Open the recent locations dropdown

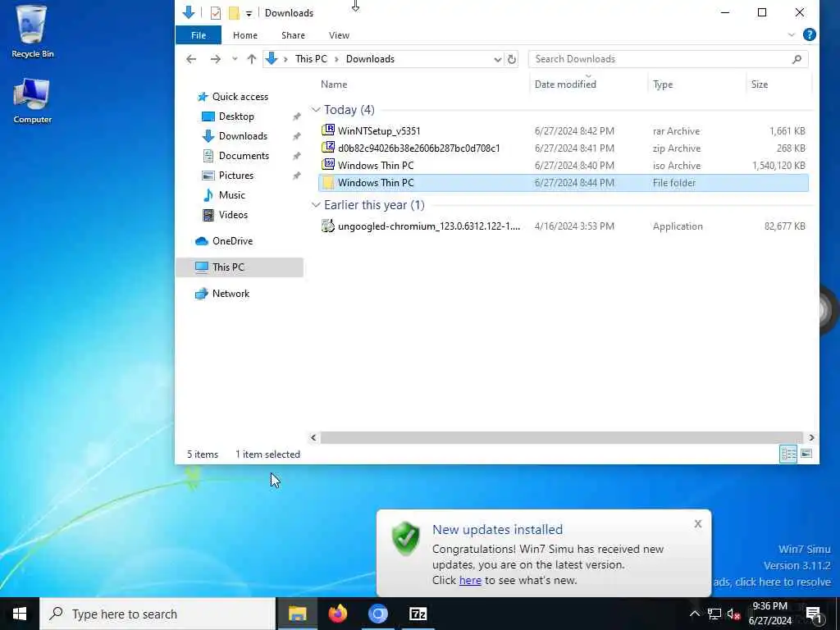point(234,59)
